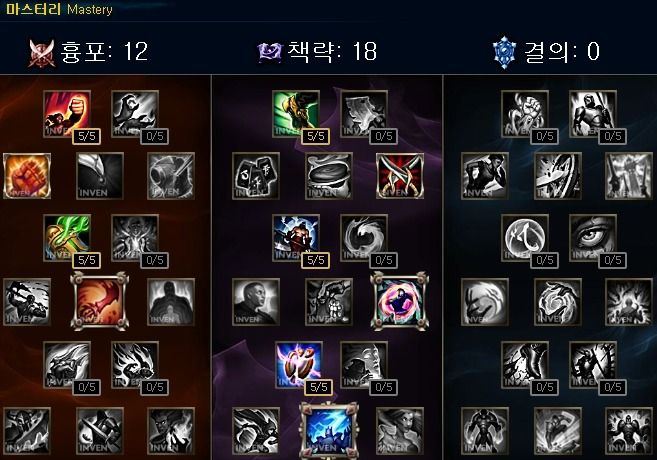The image size is (657, 460).
Task: Select the 결의: 0 Resolve tree header
Action: point(546,52)
